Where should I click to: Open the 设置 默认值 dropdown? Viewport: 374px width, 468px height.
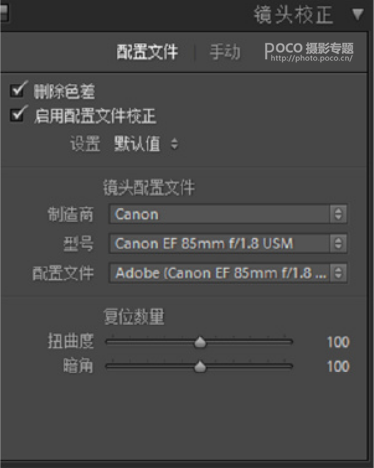146,144
